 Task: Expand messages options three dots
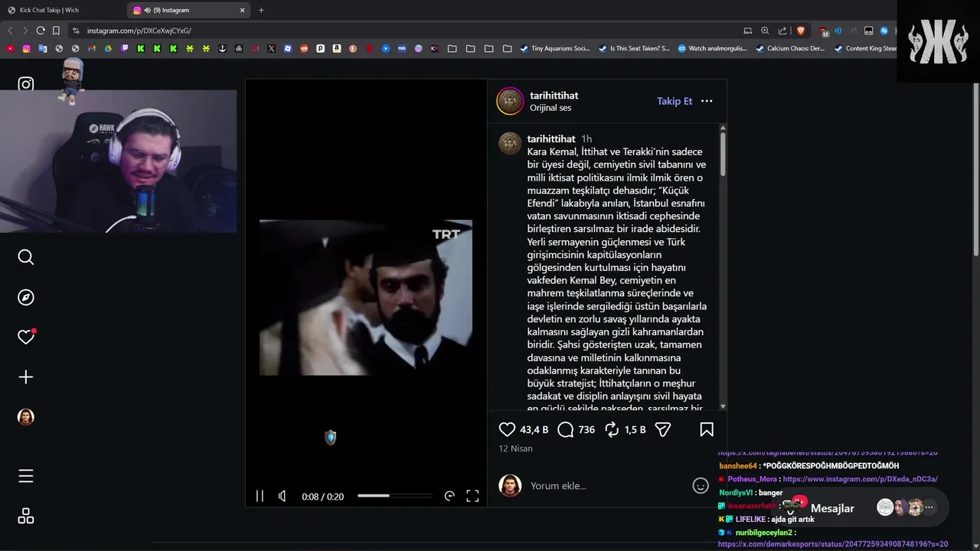[929, 507]
